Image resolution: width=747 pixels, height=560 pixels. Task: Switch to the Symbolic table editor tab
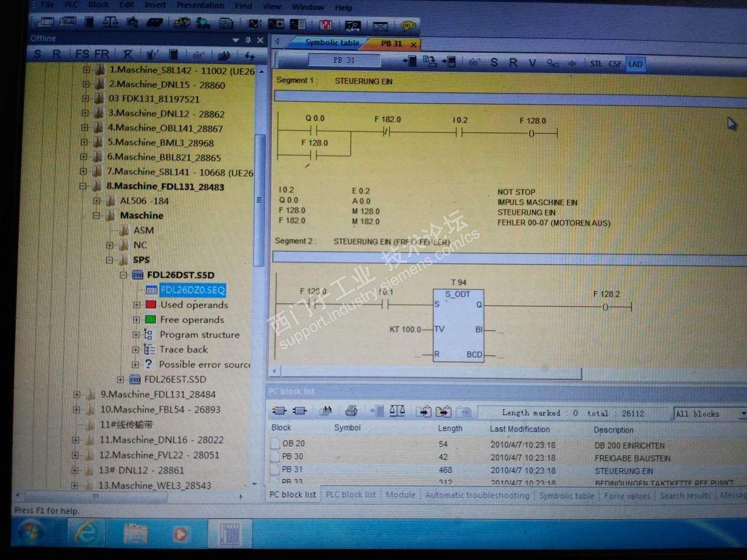tap(332, 42)
